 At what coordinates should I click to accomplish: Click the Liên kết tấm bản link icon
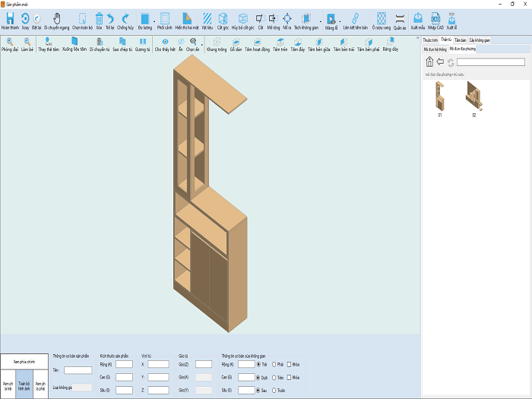click(355, 21)
